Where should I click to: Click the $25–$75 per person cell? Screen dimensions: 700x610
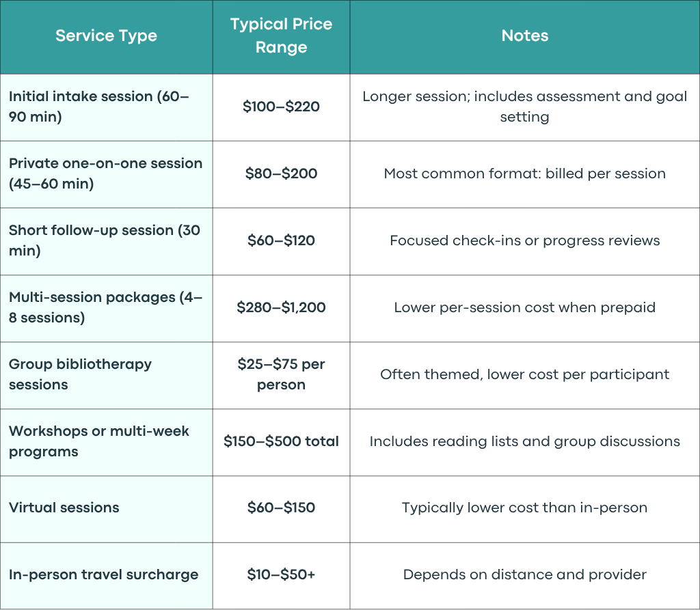tap(281, 375)
